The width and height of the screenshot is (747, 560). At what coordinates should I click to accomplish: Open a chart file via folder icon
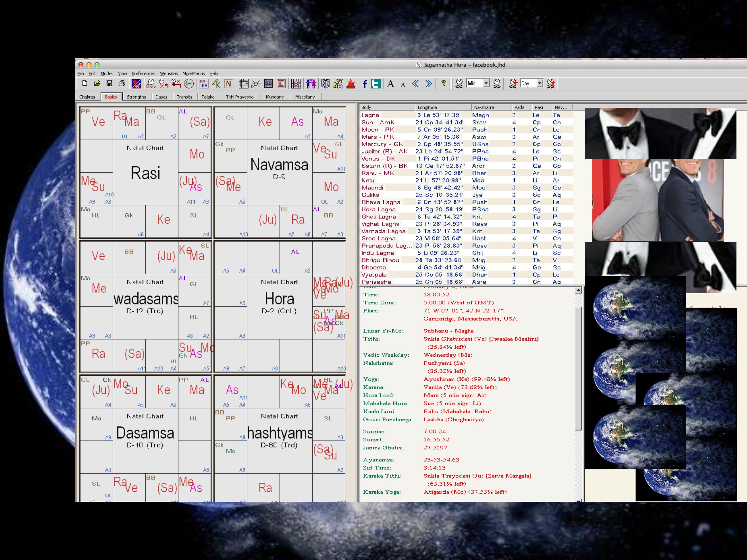point(97,83)
